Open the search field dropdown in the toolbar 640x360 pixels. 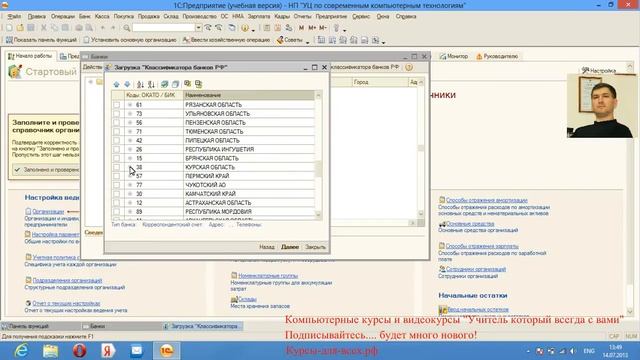198,28
